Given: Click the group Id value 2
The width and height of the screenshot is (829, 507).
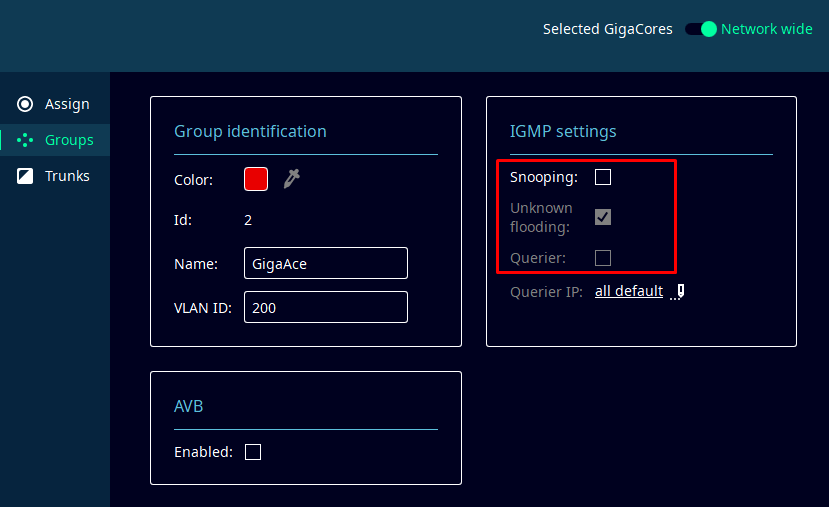Looking at the screenshot, I should 248,220.
